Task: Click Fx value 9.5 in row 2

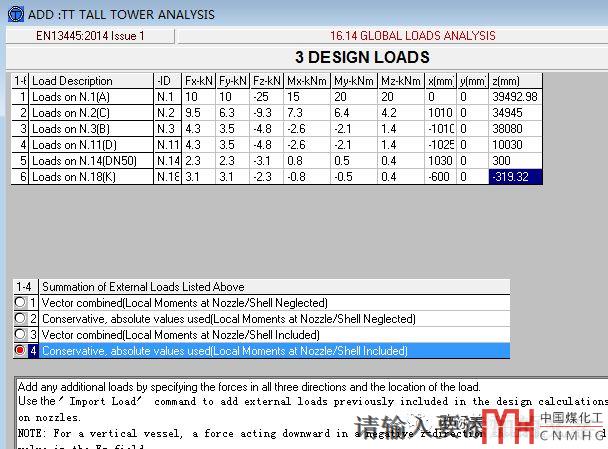Action: 199,113
